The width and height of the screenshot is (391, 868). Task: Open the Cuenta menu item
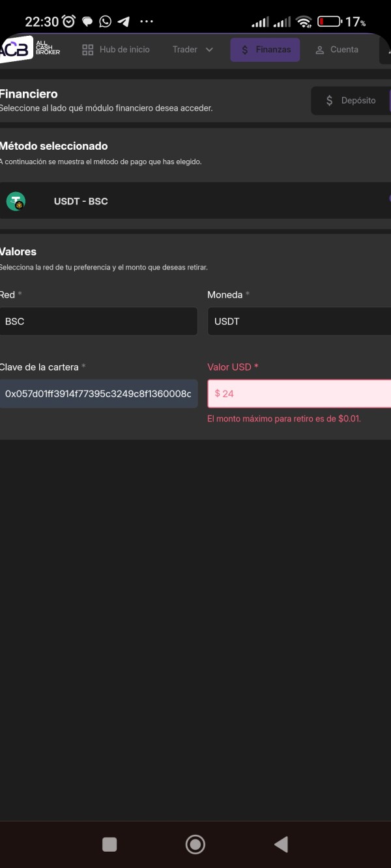click(336, 49)
